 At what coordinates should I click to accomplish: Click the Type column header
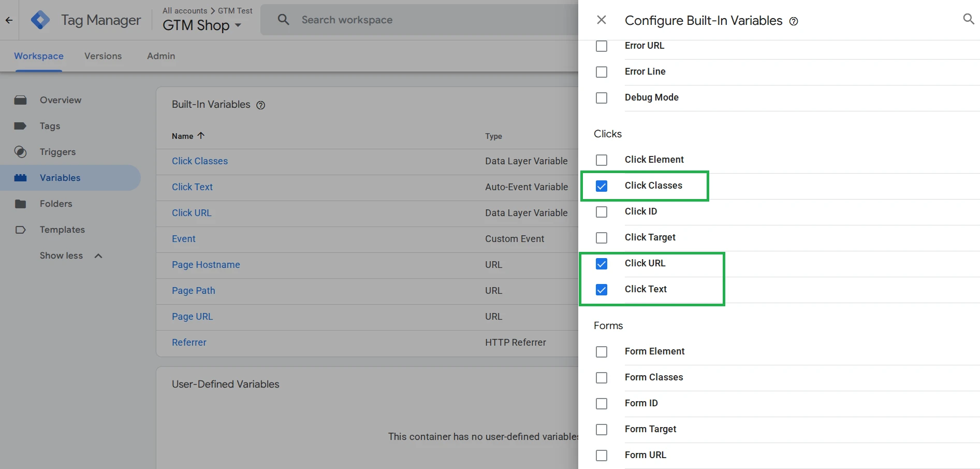pos(493,136)
